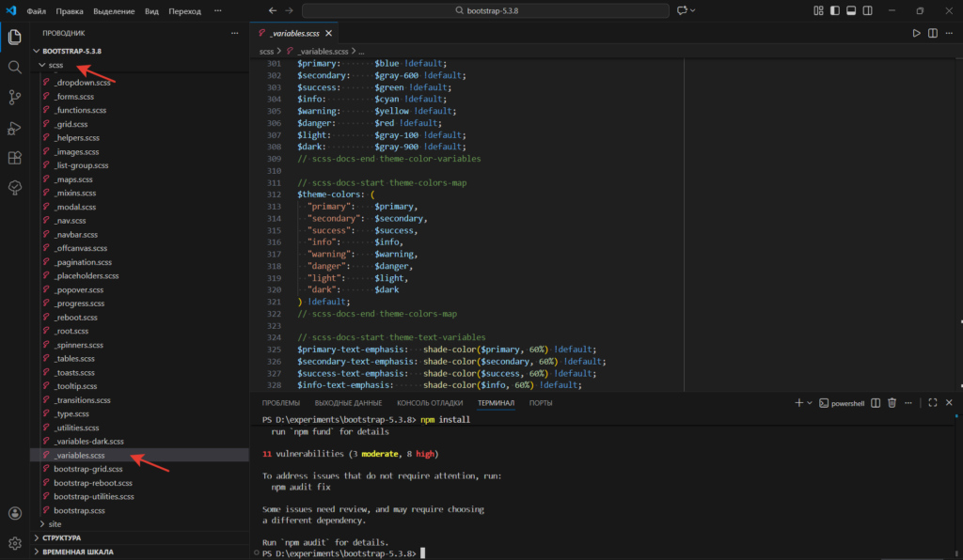Toggle the primary sidebar from the title bar
Image resolution: width=963 pixels, height=560 pixels.
833,10
